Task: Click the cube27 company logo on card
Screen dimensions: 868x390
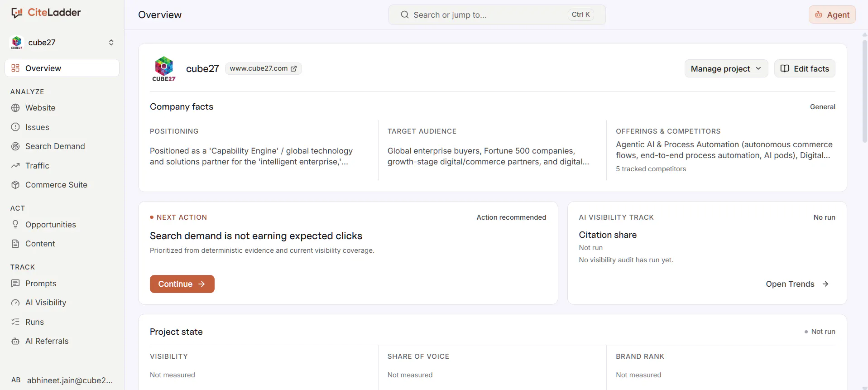Action: point(164,69)
